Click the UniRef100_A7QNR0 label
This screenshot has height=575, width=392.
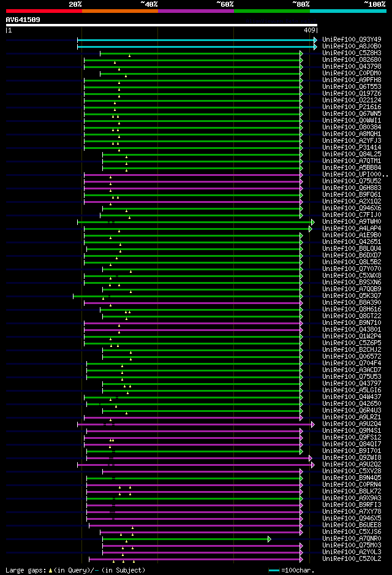(352, 538)
